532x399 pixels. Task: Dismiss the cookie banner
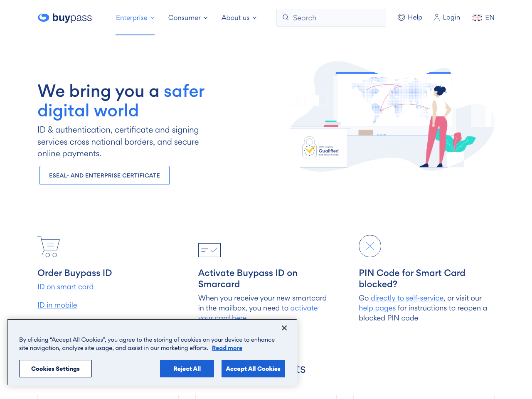pyautogui.click(x=284, y=328)
